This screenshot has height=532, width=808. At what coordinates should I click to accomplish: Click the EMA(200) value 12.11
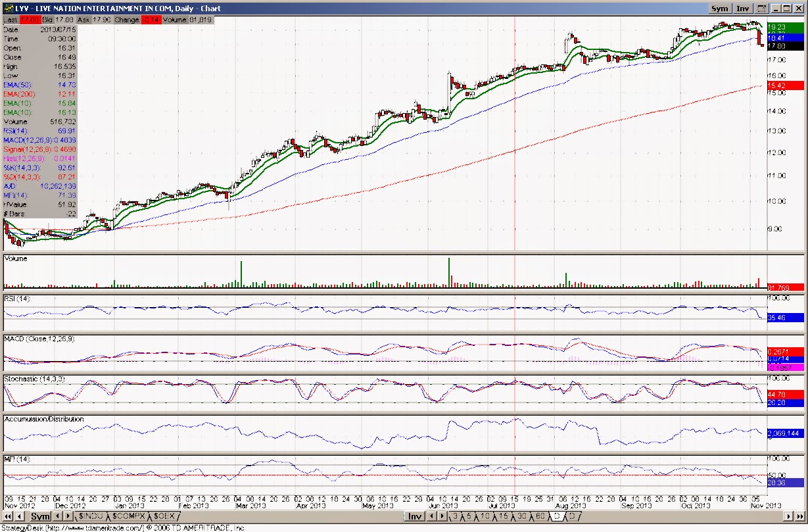pyautogui.click(x=68, y=94)
